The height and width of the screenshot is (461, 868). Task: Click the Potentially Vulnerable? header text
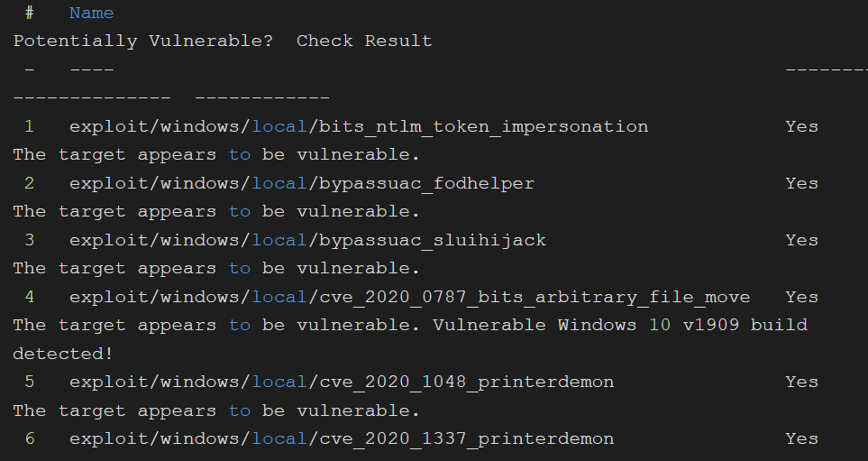click(x=142, y=41)
